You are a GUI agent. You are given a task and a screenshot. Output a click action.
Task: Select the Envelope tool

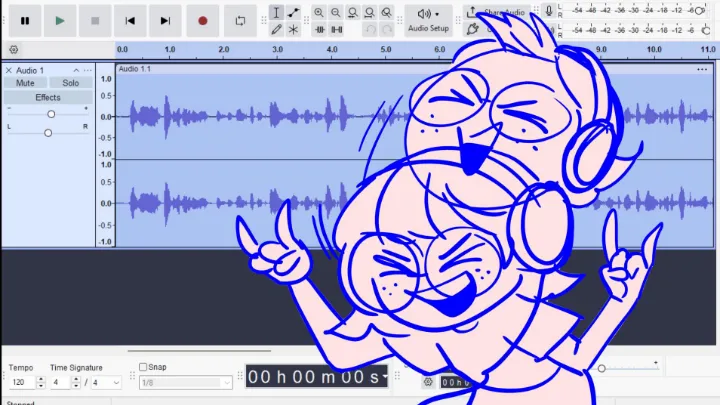point(293,12)
